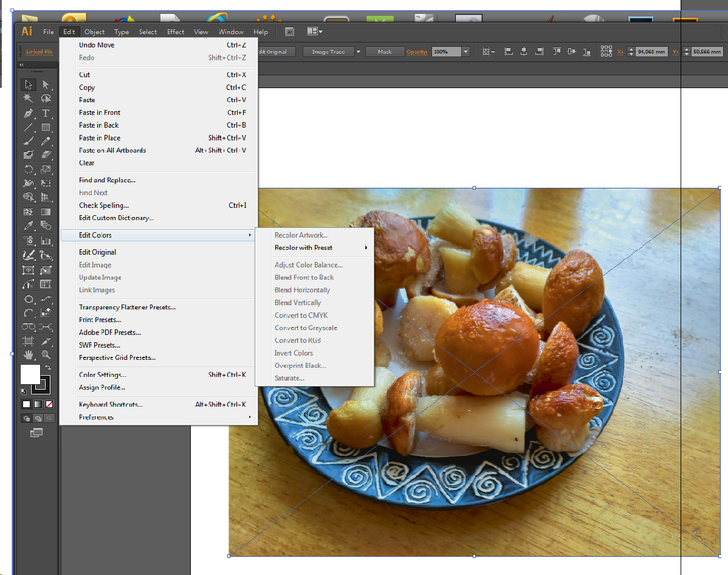Select the Type tool
The height and width of the screenshot is (575, 728).
(46, 113)
